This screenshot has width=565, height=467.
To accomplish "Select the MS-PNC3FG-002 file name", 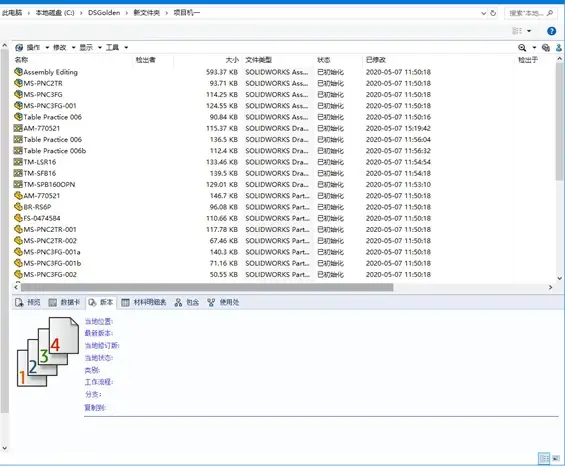I will click(50, 274).
